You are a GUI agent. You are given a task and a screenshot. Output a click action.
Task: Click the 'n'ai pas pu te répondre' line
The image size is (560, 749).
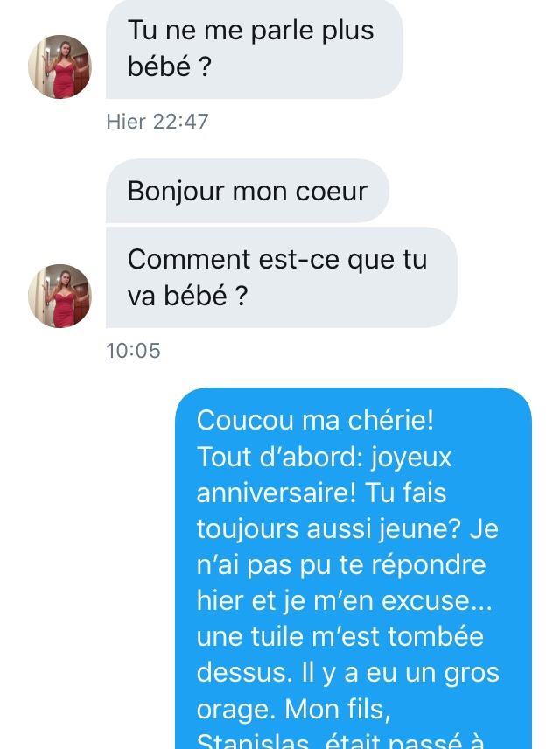pos(341,565)
